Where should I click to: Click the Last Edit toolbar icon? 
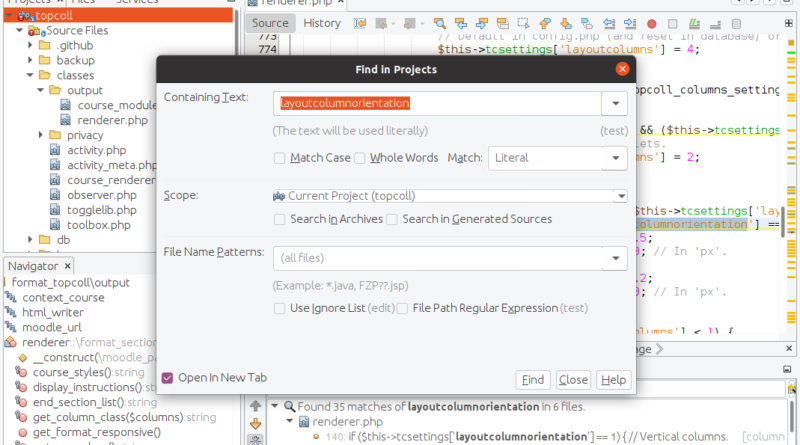(360, 23)
